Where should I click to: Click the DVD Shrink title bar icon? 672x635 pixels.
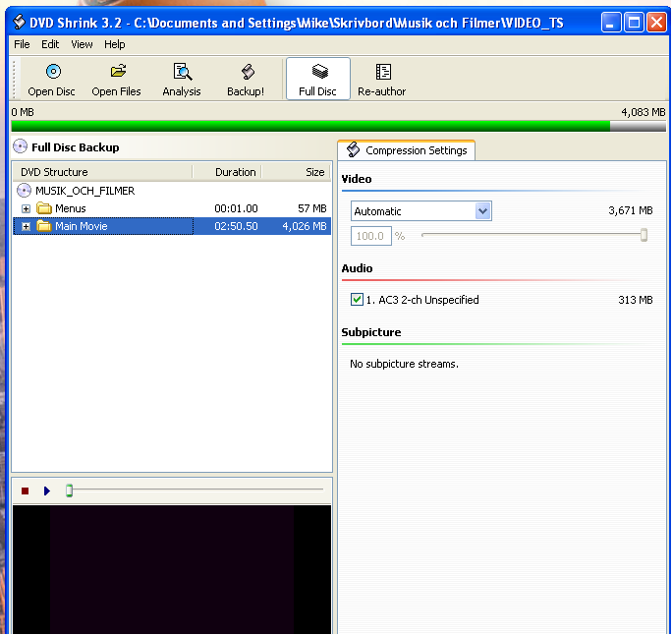[x=19, y=22]
